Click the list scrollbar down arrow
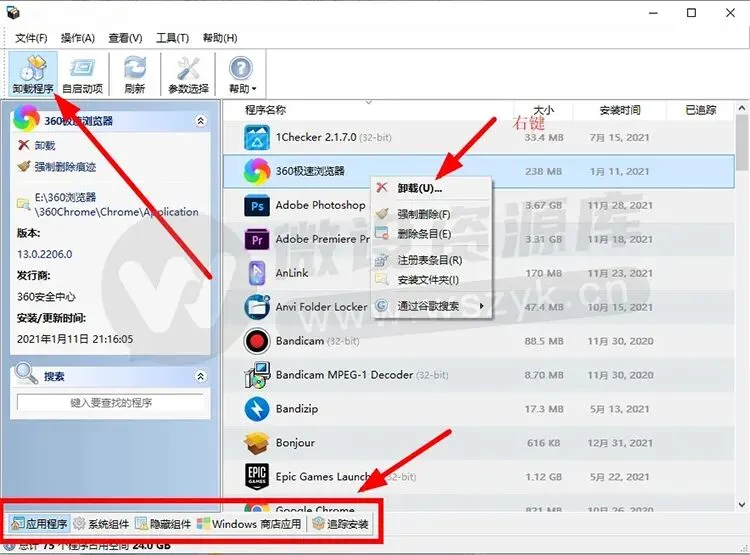Viewport: 750px width, 555px height. coord(742,504)
